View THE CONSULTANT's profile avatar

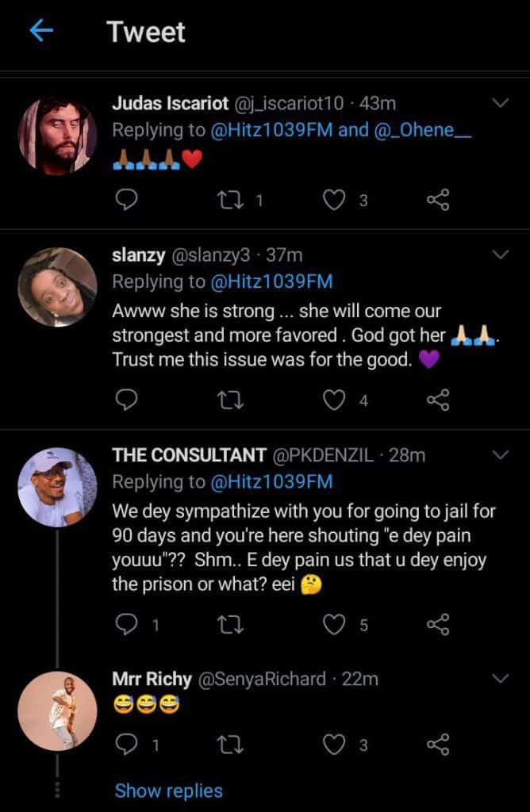56,486
